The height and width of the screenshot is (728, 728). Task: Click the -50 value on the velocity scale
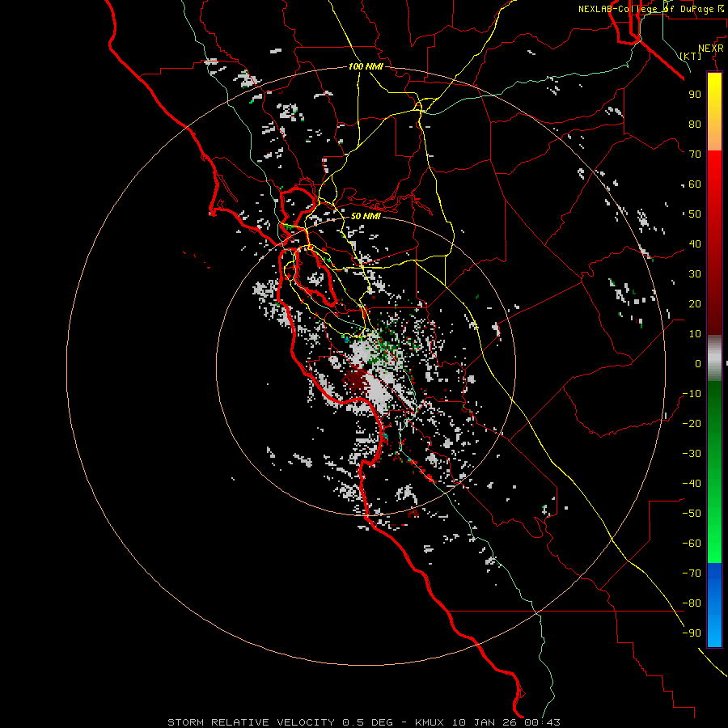692,514
